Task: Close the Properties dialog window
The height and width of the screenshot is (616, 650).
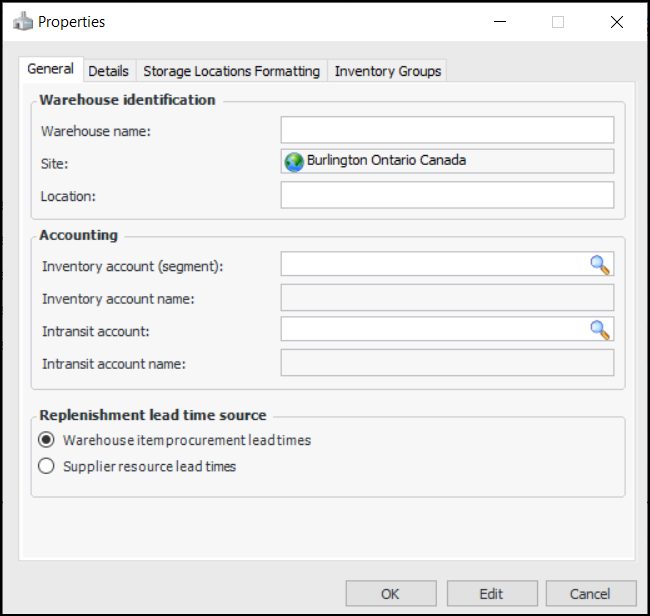Action: 616,22
